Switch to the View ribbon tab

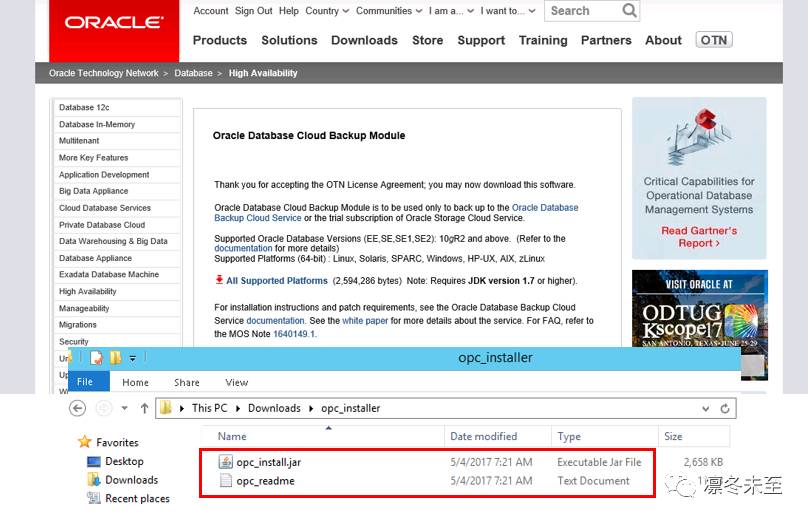237,382
